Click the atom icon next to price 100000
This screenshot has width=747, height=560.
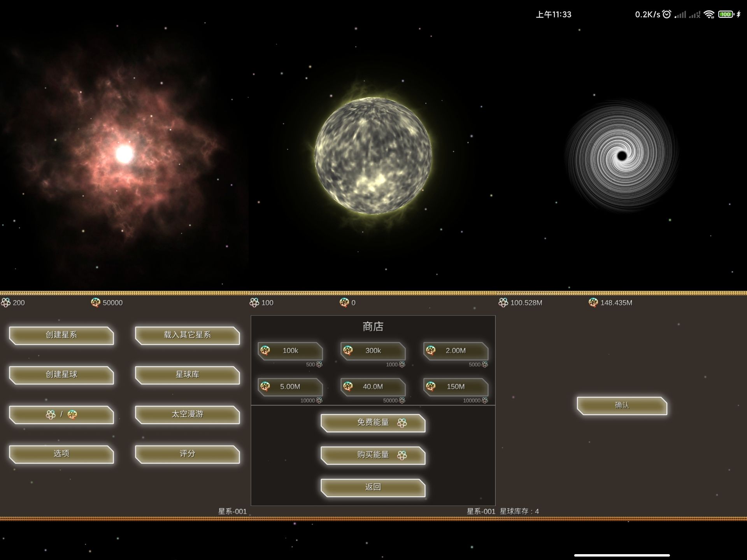coord(485,401)
